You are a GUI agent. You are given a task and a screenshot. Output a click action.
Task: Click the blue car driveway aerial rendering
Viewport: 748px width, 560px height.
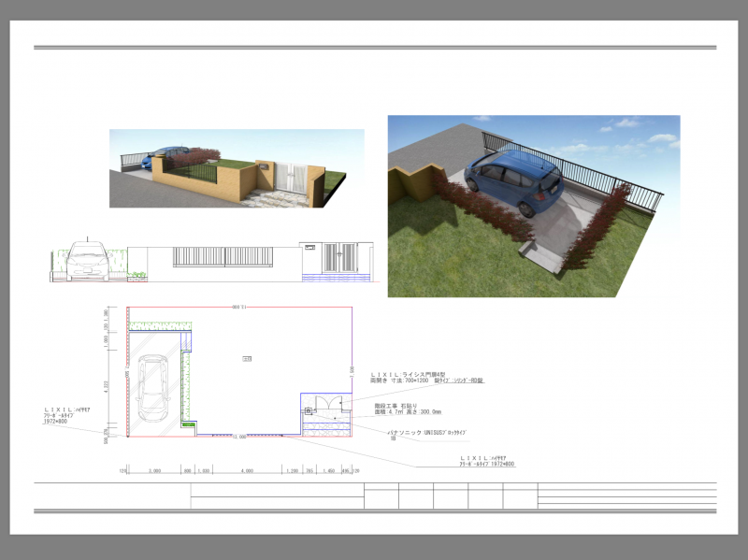(534, 206)
